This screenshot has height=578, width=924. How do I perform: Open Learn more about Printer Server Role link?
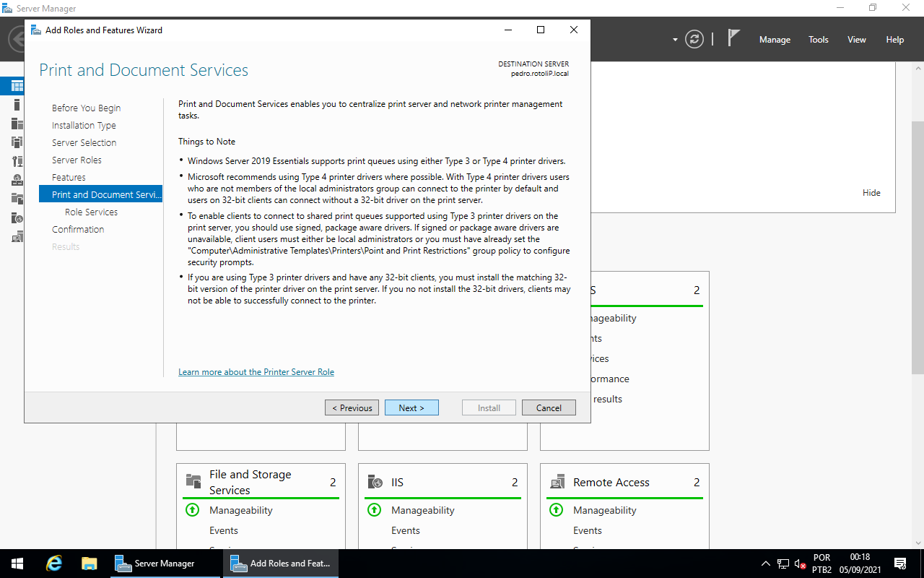click(x=256, y=372)
